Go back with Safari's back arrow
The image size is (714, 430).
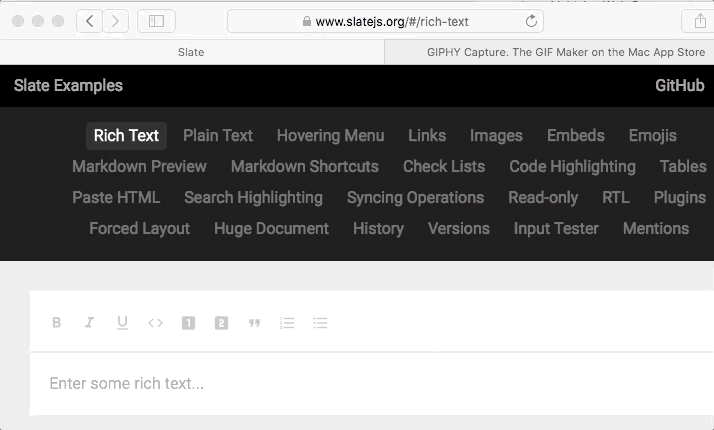[89, 21]
